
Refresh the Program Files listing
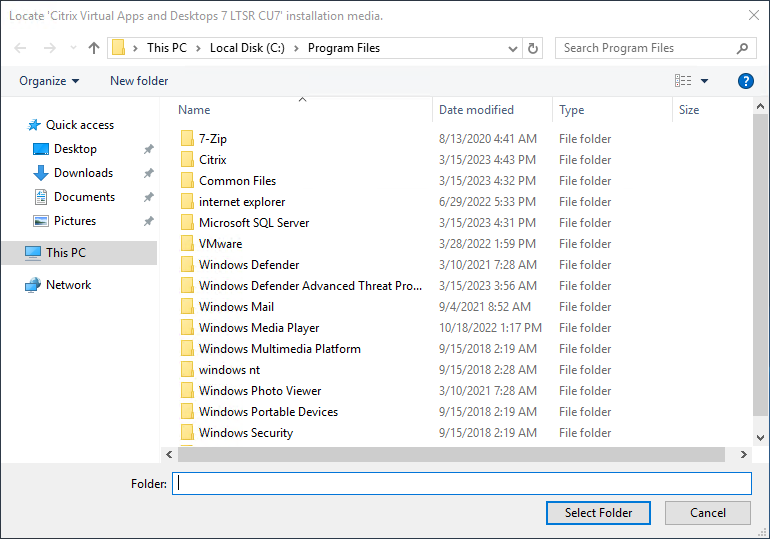(x=533, y=48)
